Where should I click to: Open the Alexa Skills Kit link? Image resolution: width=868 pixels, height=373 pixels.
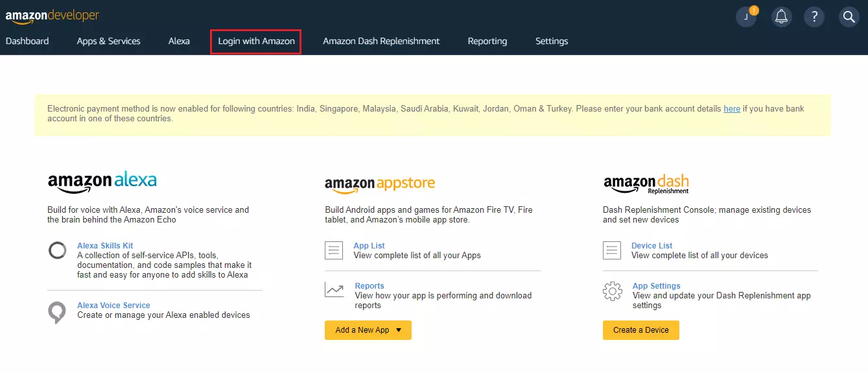[x=105, y=246]
